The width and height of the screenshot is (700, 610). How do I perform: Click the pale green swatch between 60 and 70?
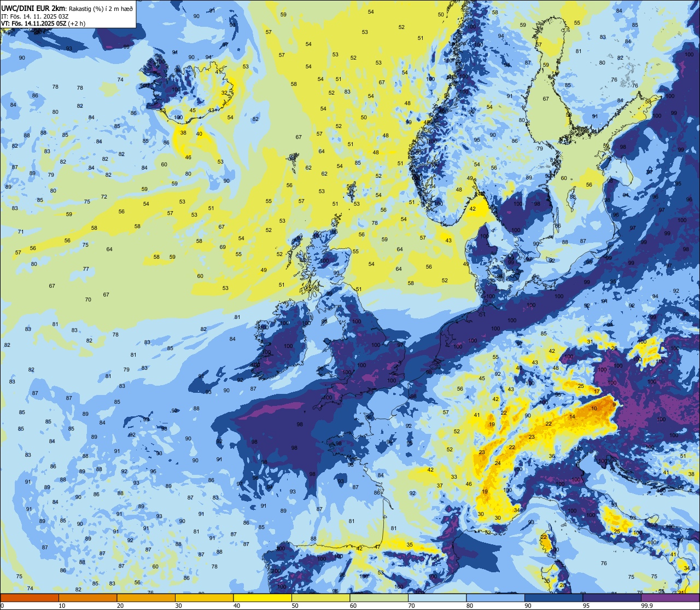pyautogui.click(x=379, y=597)
